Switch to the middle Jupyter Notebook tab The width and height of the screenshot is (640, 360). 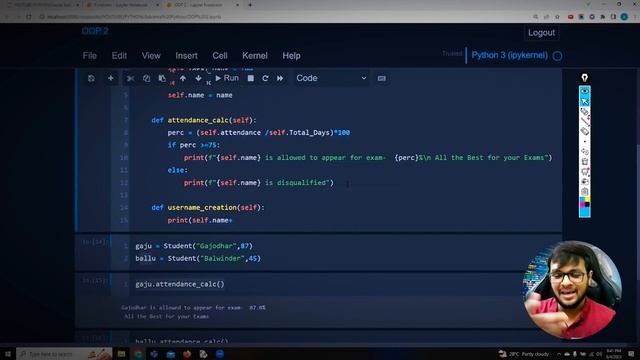pos(122,5)
